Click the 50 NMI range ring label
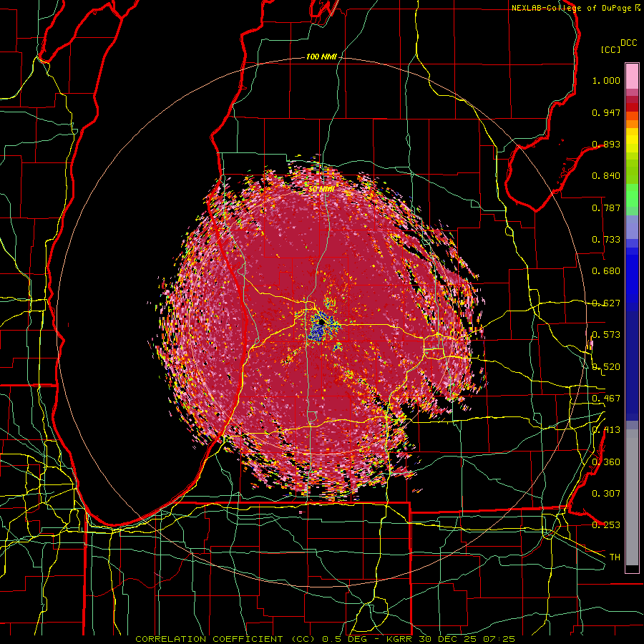 pyautogui.click(x=321, y=190)
